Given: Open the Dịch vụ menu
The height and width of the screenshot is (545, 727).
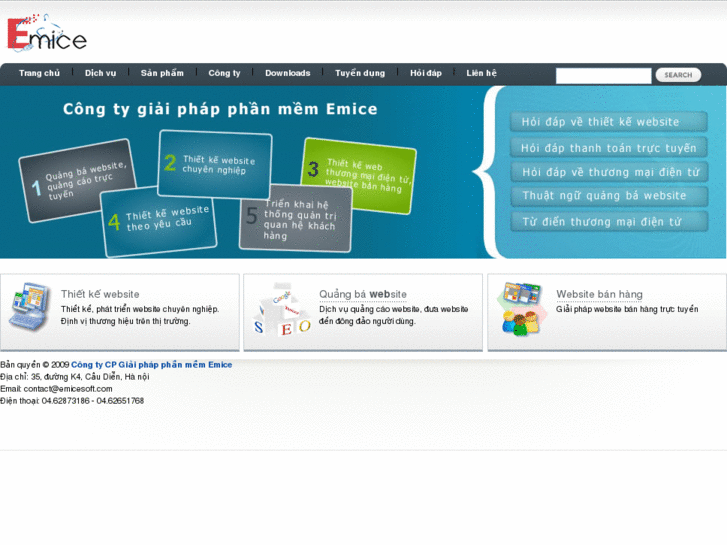Looking at the screenshot, I should pyautogui.click(x=101, y=73).
